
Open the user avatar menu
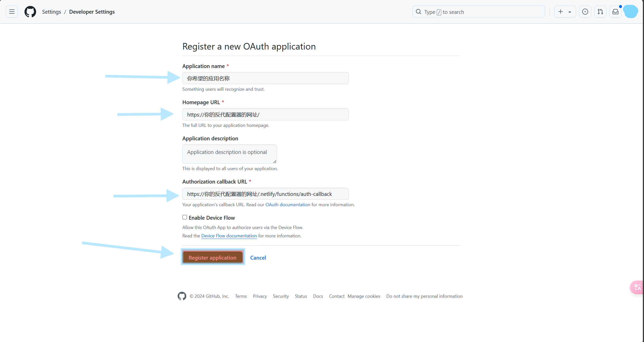pyautogui.click(x=630, y=12)
